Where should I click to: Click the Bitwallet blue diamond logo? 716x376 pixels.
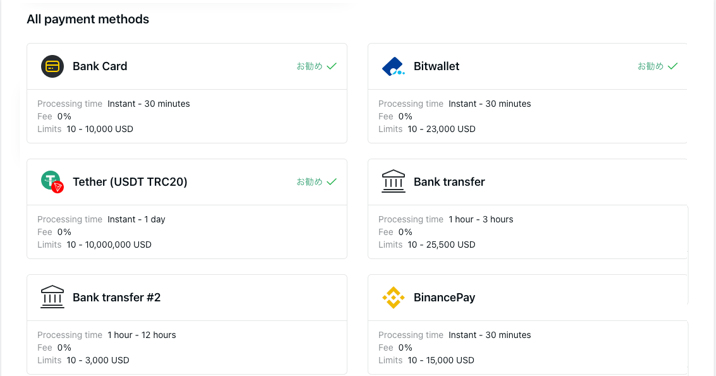[x=393, y=66]
